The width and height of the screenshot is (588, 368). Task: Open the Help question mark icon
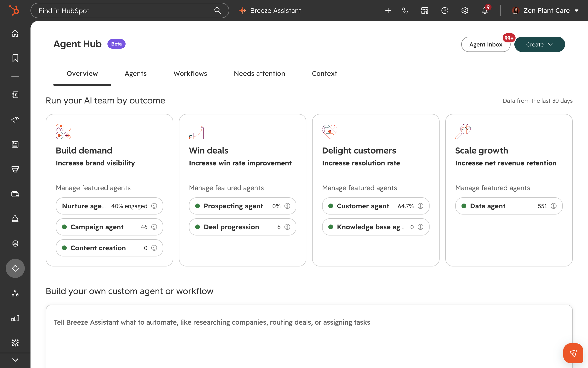point(445,10)
